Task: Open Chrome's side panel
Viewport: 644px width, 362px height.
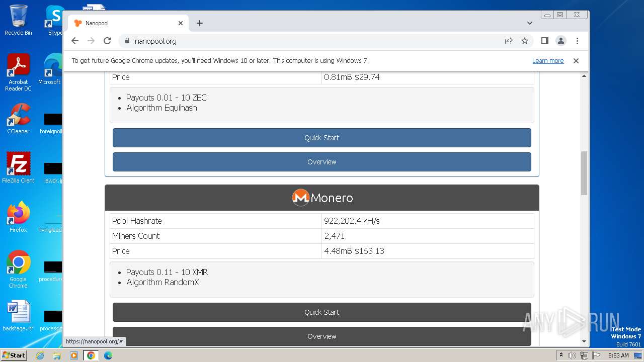Action: point(544,41)
